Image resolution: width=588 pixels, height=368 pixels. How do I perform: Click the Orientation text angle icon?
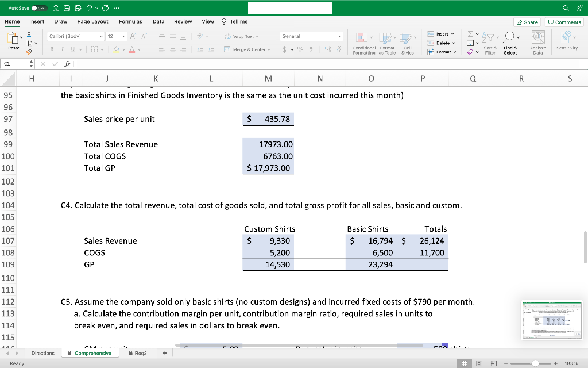[x=200, y=36]
